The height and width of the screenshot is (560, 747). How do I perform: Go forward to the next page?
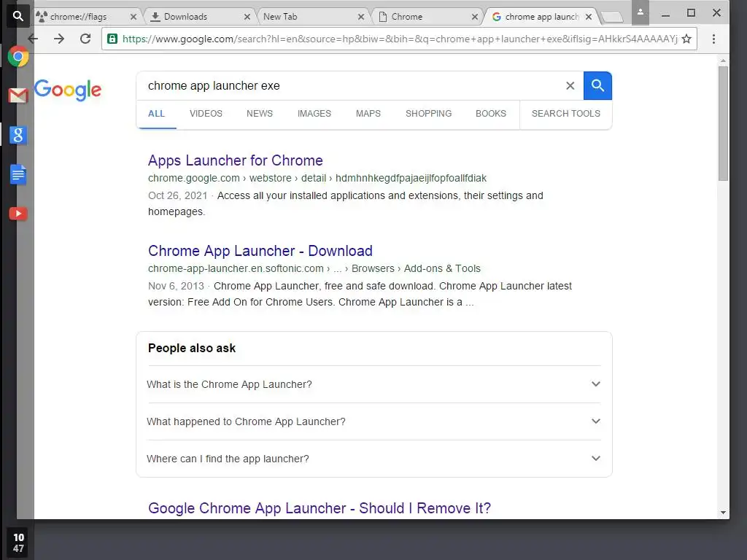coord(59,39)
